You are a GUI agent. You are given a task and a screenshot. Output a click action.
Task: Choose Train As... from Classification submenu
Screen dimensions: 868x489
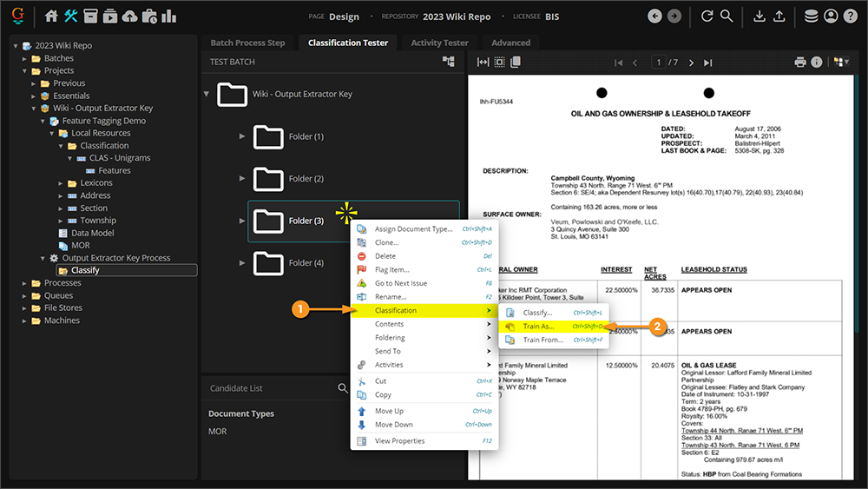(538, 327)
